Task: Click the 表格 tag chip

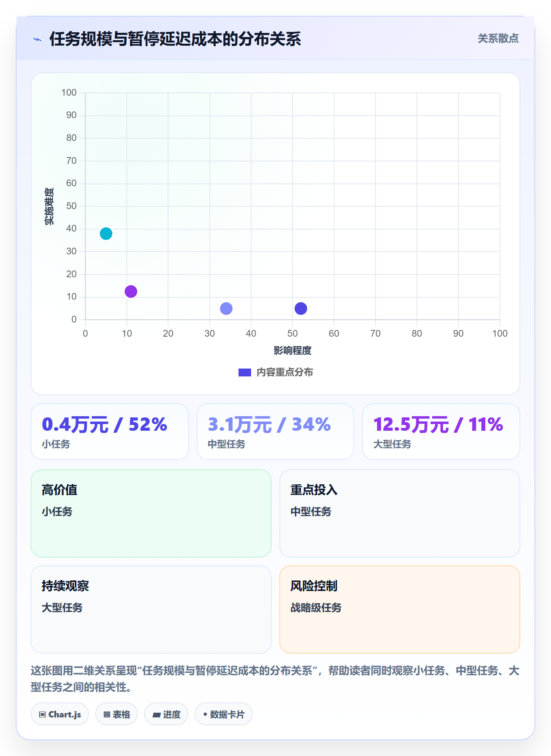Action: click(x=116, y=714)
